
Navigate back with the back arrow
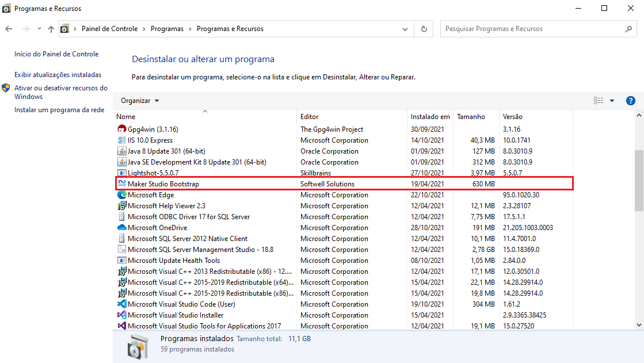[x=9, y=29]
